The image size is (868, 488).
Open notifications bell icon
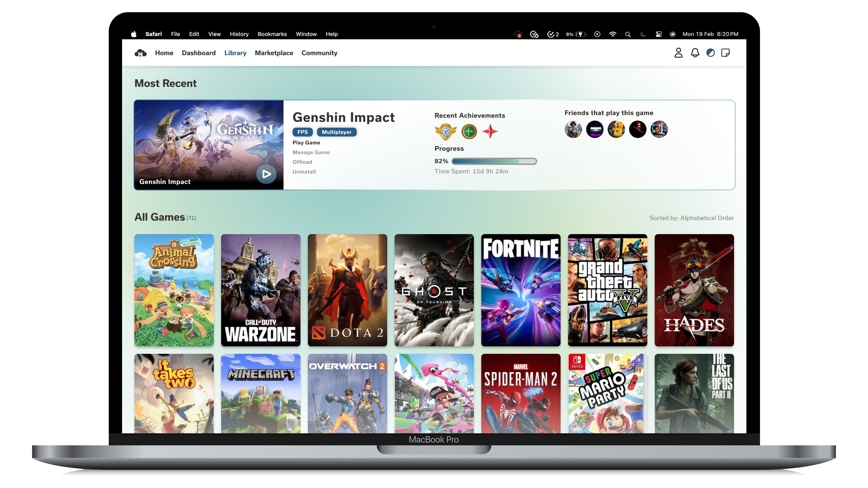[x=695, y=53]
